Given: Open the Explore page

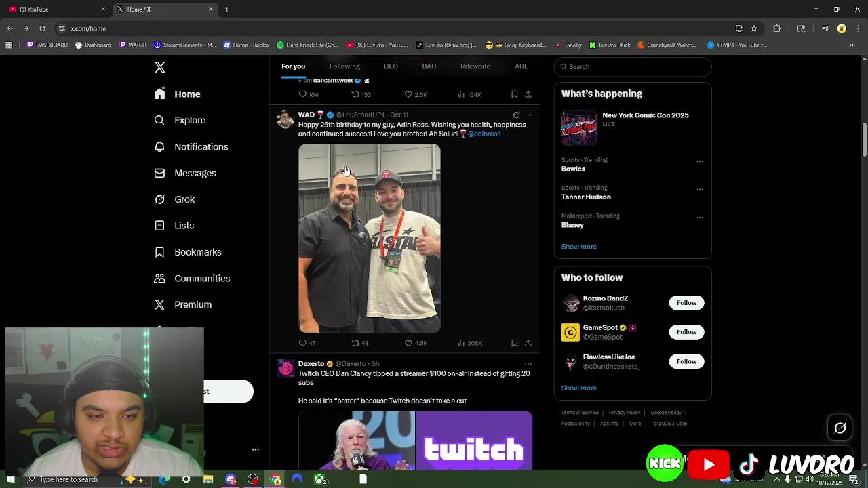Looking at the screenshot, I should point(180,120).
